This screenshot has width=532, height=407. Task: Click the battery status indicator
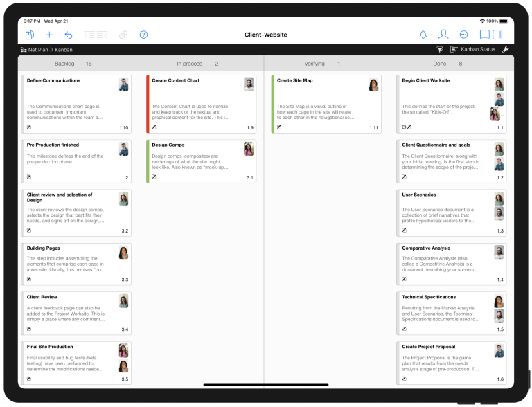tap(504, 21)
